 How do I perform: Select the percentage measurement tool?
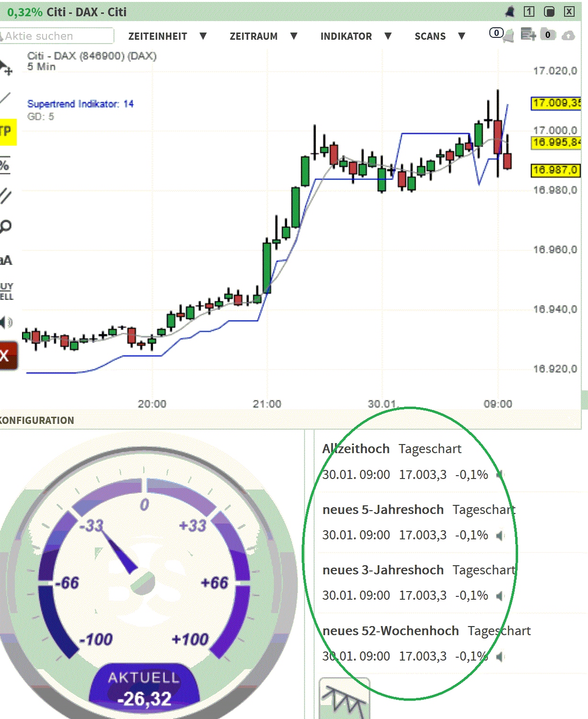point(5,165)
